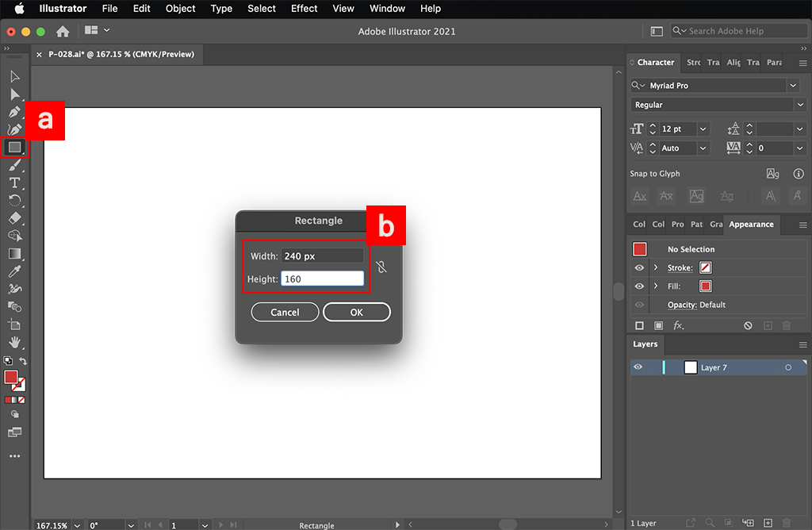Select the Eraser tool
The image size is (812, 530).
pos(14,218)
